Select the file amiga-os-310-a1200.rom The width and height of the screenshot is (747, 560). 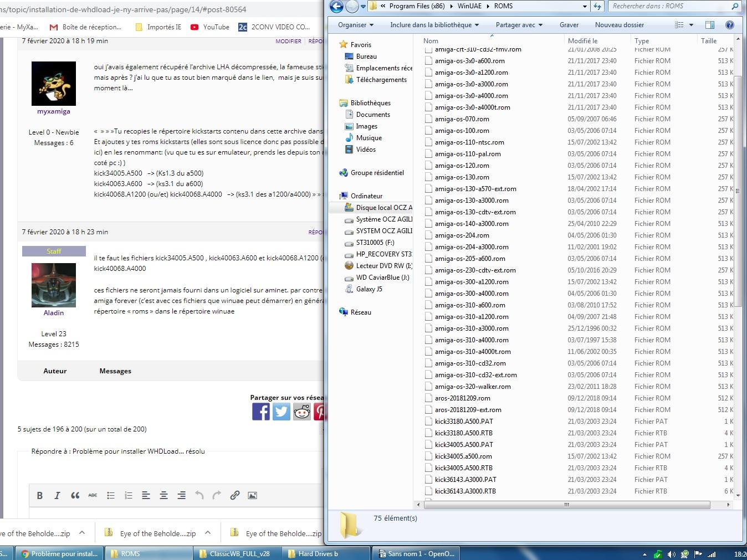[472, 317]
